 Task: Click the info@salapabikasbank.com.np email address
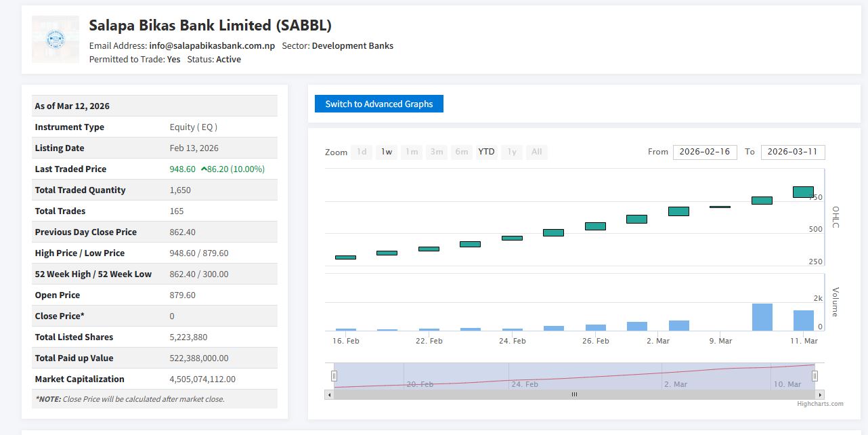tap(212, 46)
